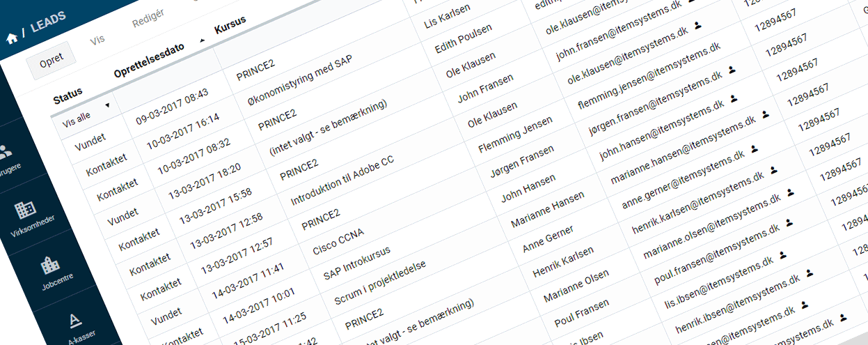The height and width of the screenshot is (345, 868).
Task: Select the date 10-03-2017 16:14
Action: pos(183,130)
